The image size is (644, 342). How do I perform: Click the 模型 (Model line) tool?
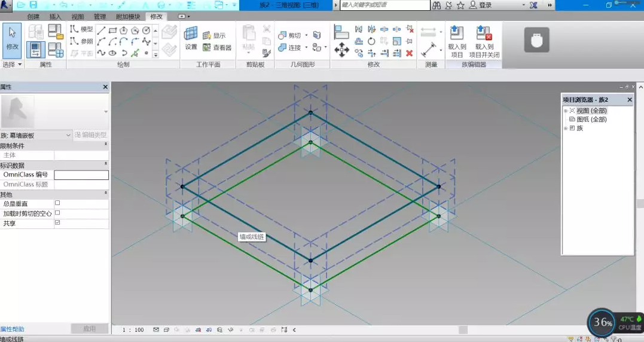pyautogui.click(x=81, y=29)
